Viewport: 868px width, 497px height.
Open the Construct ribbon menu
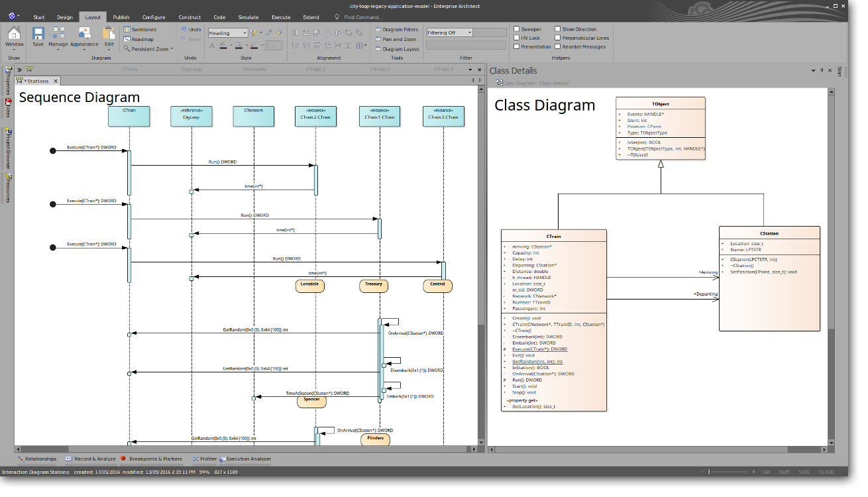tap(190, 17)
